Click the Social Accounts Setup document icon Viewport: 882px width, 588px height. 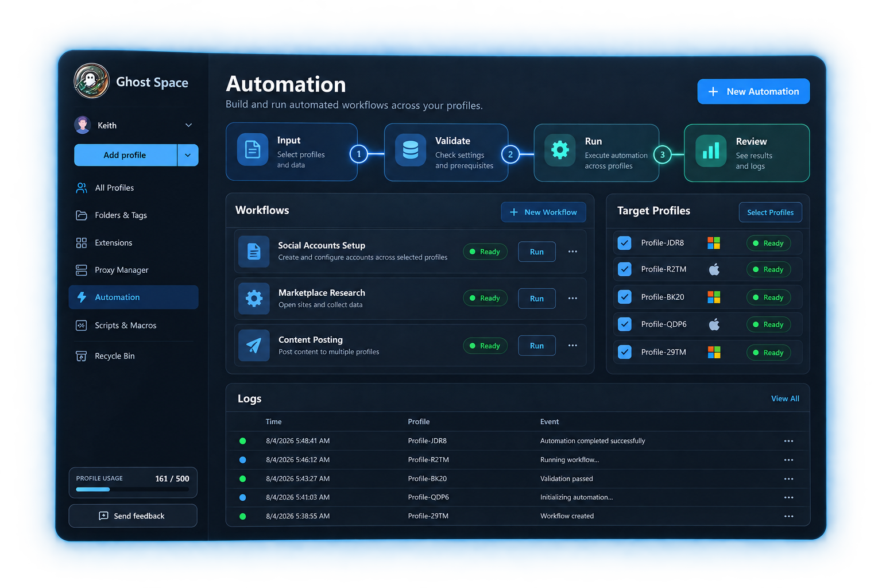coord(254,252)
